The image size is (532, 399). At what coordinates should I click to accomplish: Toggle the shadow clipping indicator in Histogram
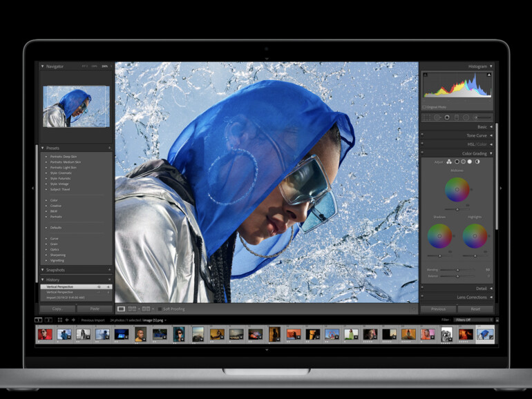click(x=426, y=75)
